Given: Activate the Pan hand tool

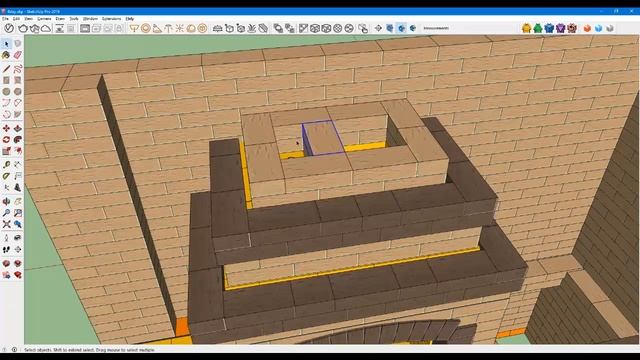Looking at the screenshot, I should (x=18, y=202).
